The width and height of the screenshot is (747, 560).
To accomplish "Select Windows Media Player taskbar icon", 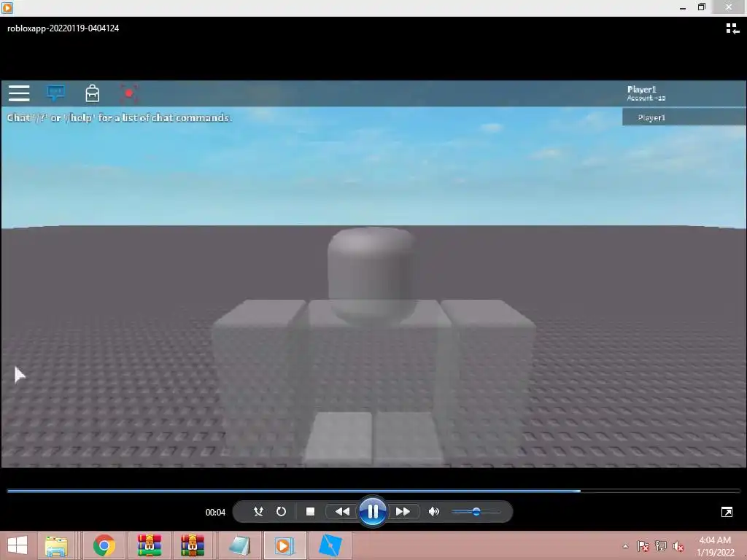I will coord(285,545).
